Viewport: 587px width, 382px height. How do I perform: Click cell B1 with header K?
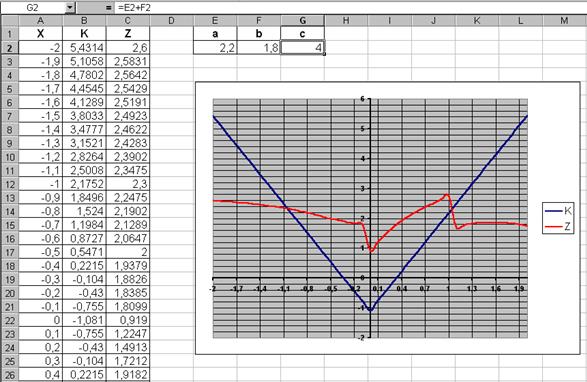84,34
